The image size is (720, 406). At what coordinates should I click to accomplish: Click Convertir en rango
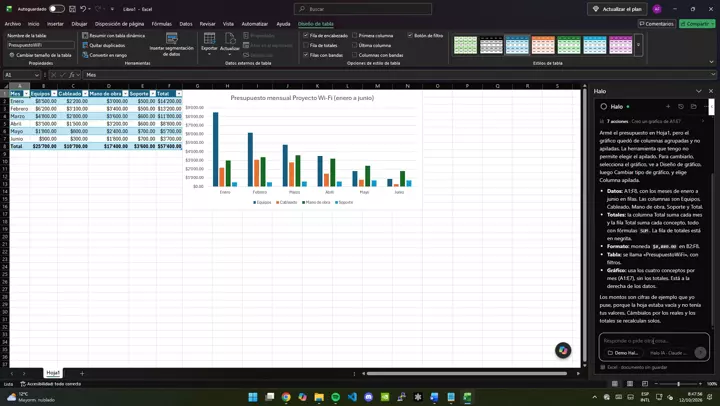pos(105,55)
